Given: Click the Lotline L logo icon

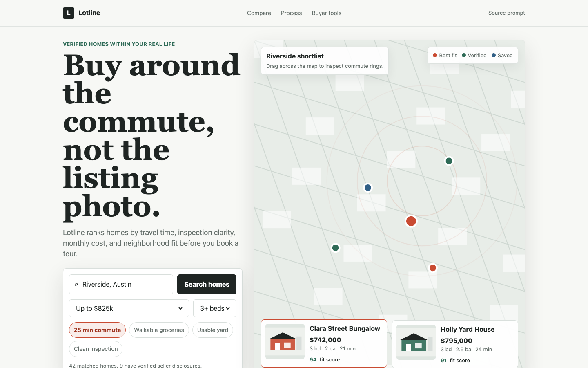Looking at the screenshot, I should (x=69, y=13).
